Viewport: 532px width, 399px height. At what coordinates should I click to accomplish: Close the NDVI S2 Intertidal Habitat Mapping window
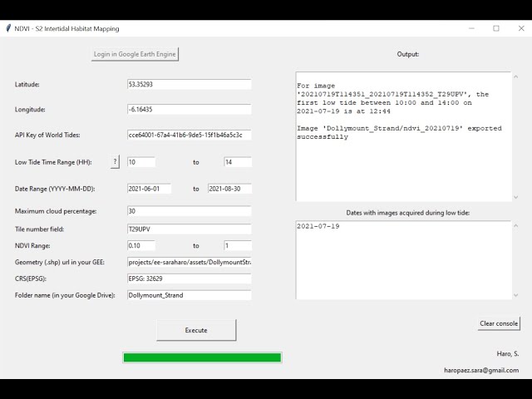click(521, 28)
